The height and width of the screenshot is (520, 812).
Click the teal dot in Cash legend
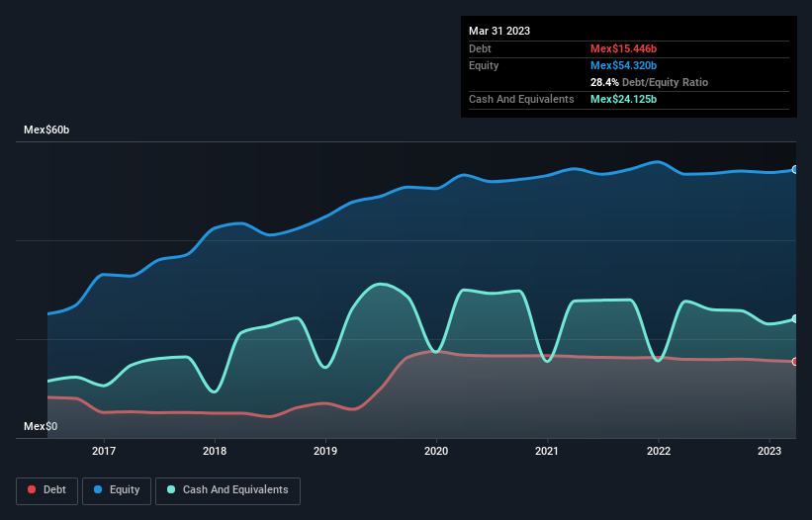171,489
